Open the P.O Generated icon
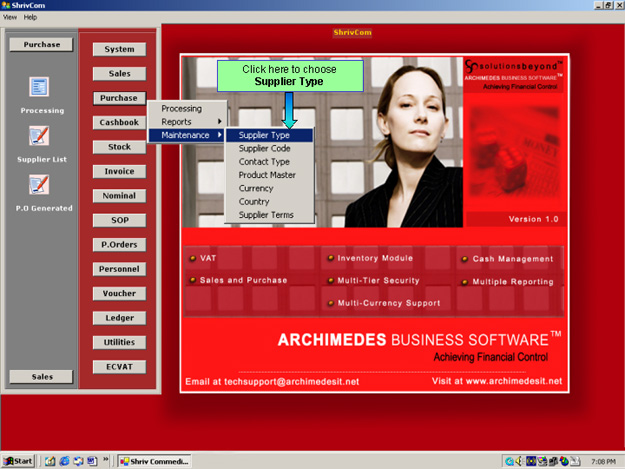This screenshot has height=469, width=625. coord(39,184)
